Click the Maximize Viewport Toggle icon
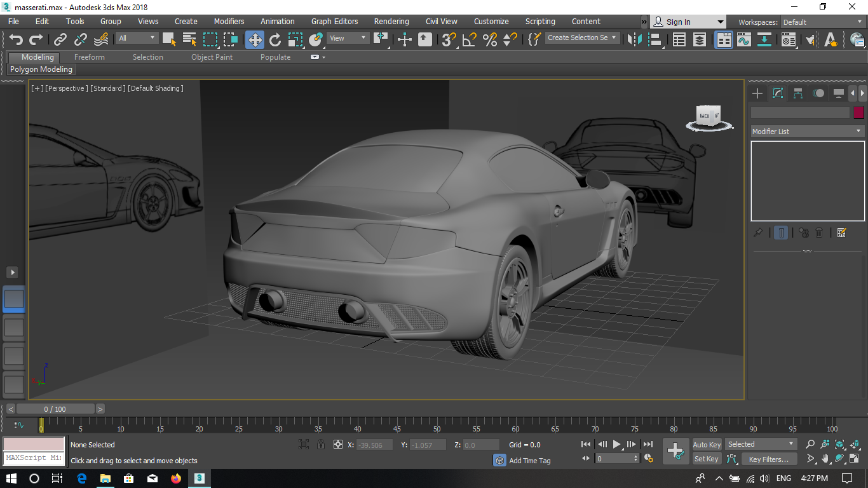The width and height of the screenshot is (868, 488). click(854, 458)
